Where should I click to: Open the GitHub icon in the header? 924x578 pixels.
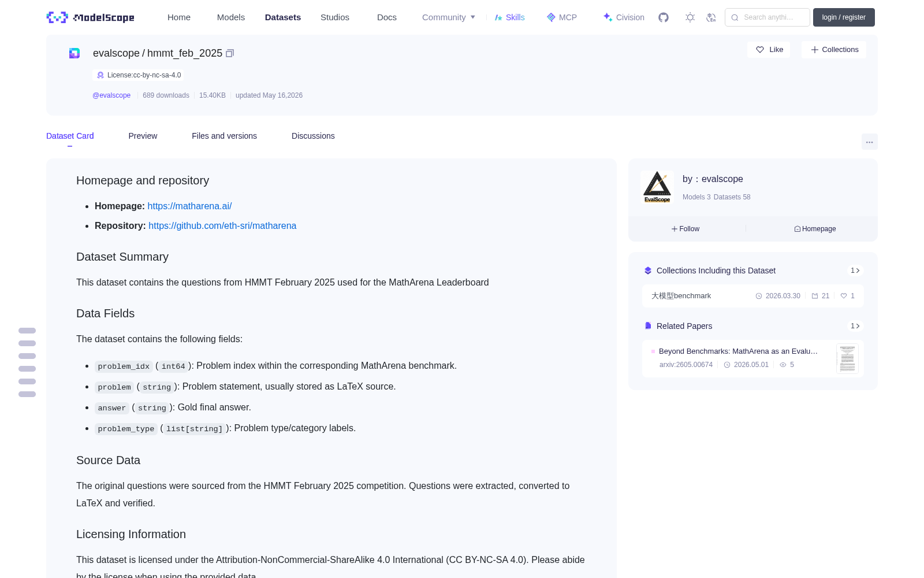click(x=664, y=17)
